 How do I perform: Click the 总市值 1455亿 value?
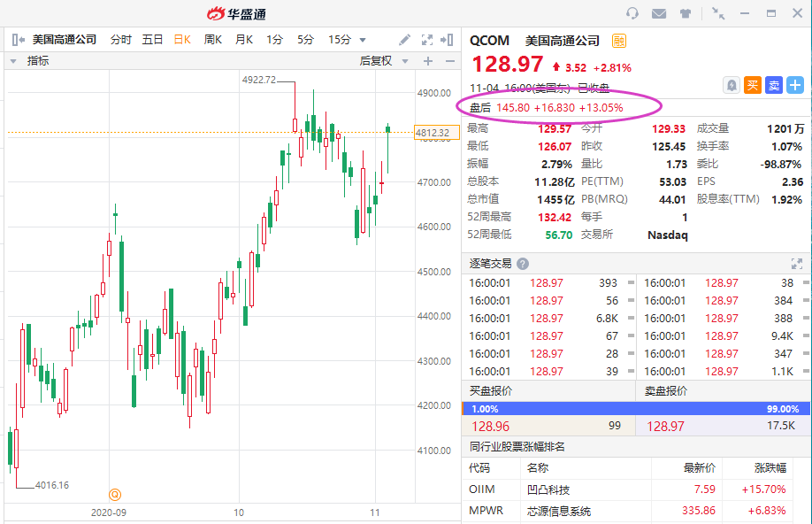pos(555,199)
